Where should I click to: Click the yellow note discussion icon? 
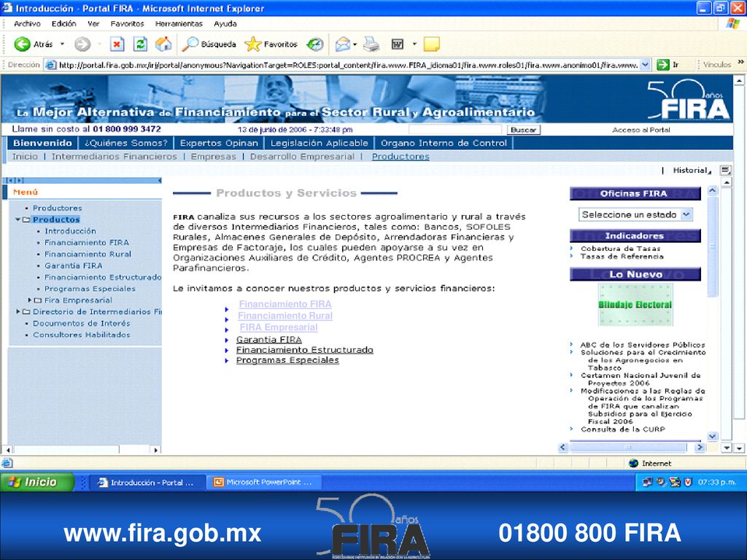[431, 44]
